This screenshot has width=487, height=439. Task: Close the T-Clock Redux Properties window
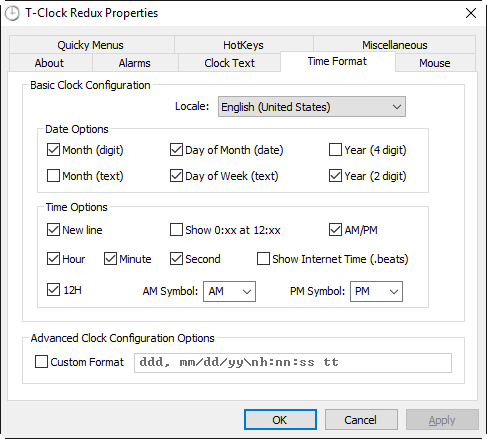[x=471, y=13]
